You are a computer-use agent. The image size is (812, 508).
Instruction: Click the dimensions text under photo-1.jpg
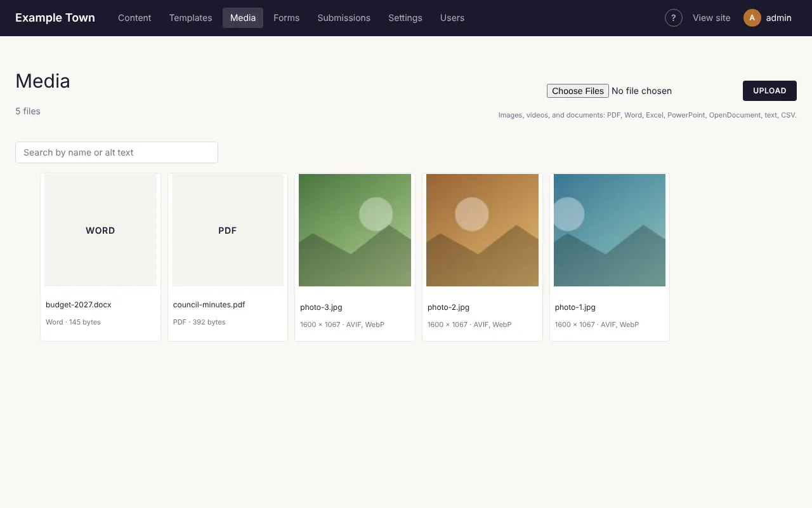click(597, 324)
